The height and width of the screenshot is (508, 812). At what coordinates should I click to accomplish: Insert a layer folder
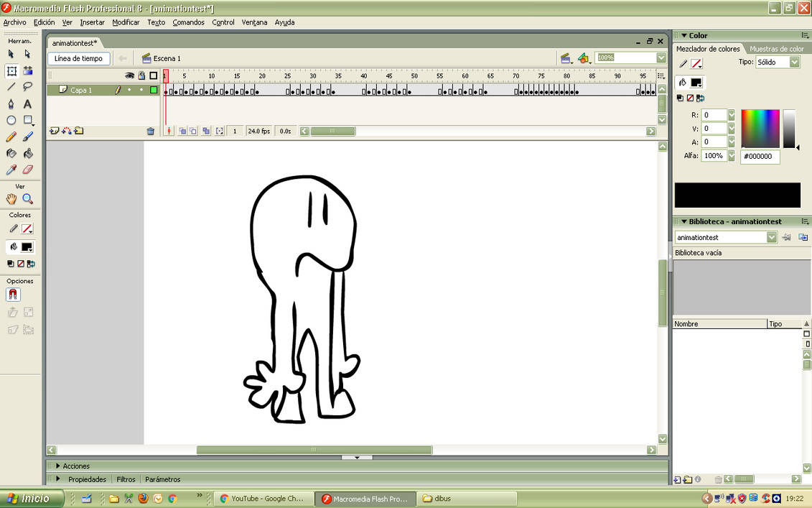(x=78, y=131)
